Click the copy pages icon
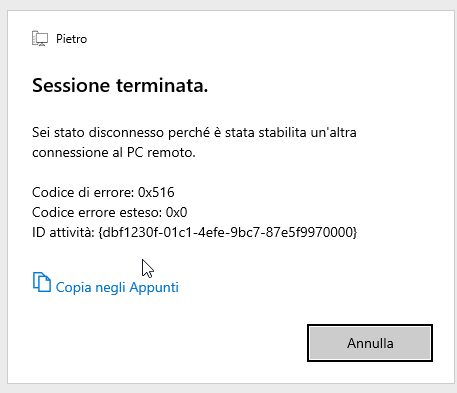The width and height of the screenshot is (457, 393). click(42, 282)
